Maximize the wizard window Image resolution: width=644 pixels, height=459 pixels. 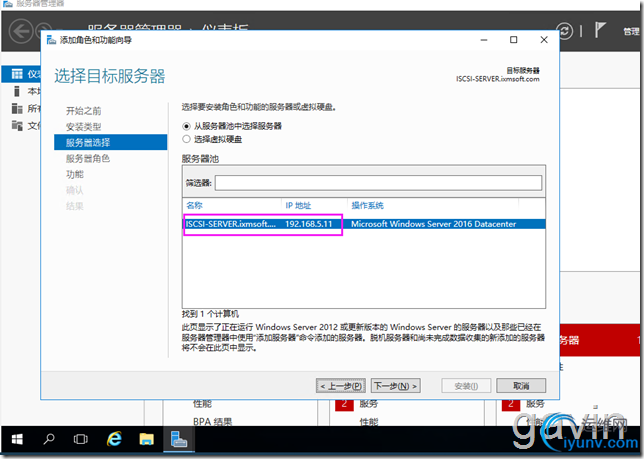513,40
